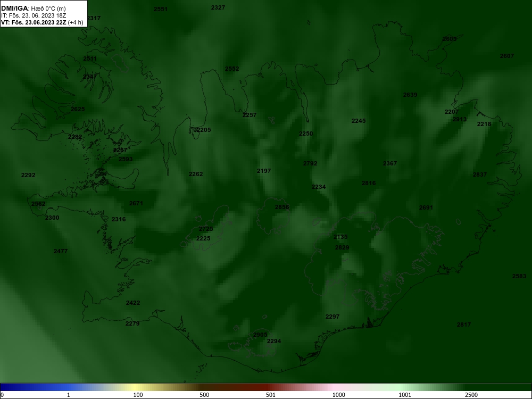Pick the 2292 value over the western sea
This screenshot has height=399, width=532.
click(28, 175)
